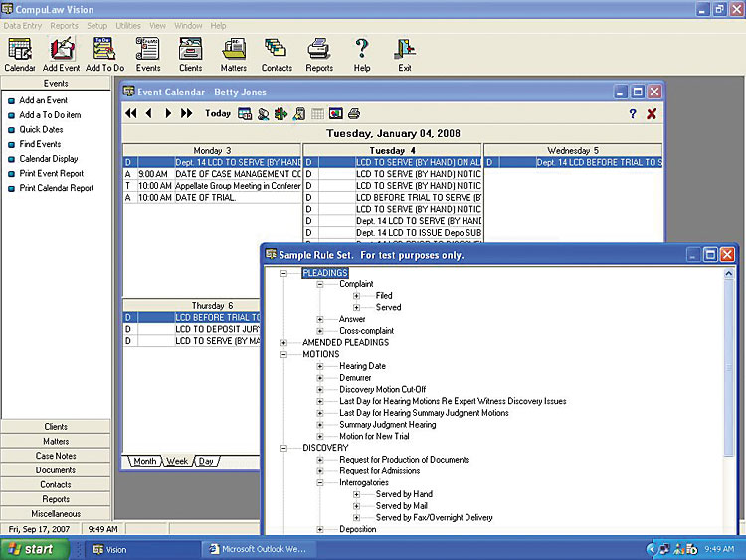The height and width of the screenshot is (560, 746).
Task: Collapse the Complaint tree node
Action: pyautogui.click(x=320, y=284)
